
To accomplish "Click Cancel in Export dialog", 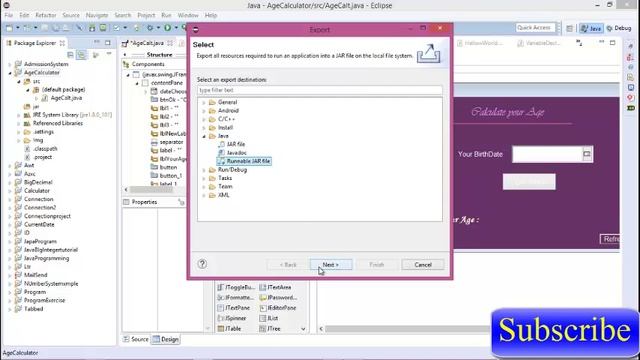I will point(423,264).
